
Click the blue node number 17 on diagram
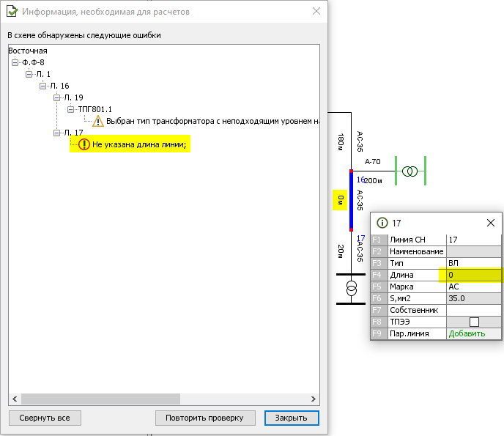[x=360, y=238]
